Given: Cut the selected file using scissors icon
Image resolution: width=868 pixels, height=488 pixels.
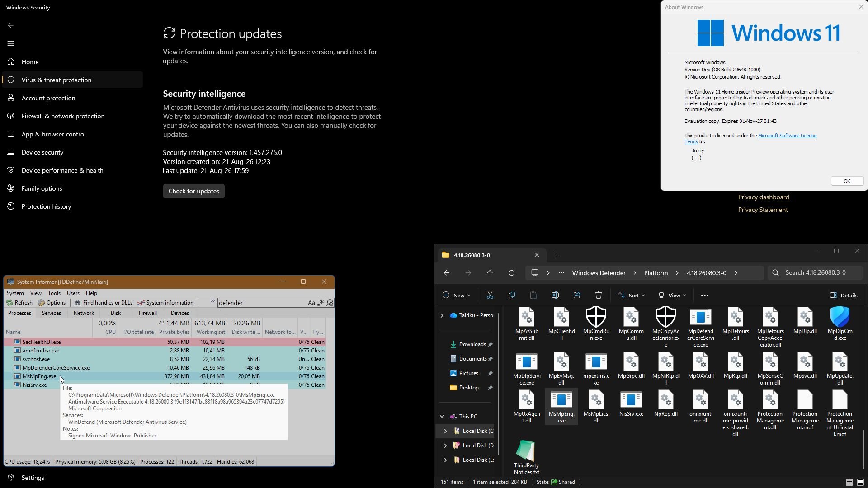Looking at the screenshot, I should click(490, 296).
